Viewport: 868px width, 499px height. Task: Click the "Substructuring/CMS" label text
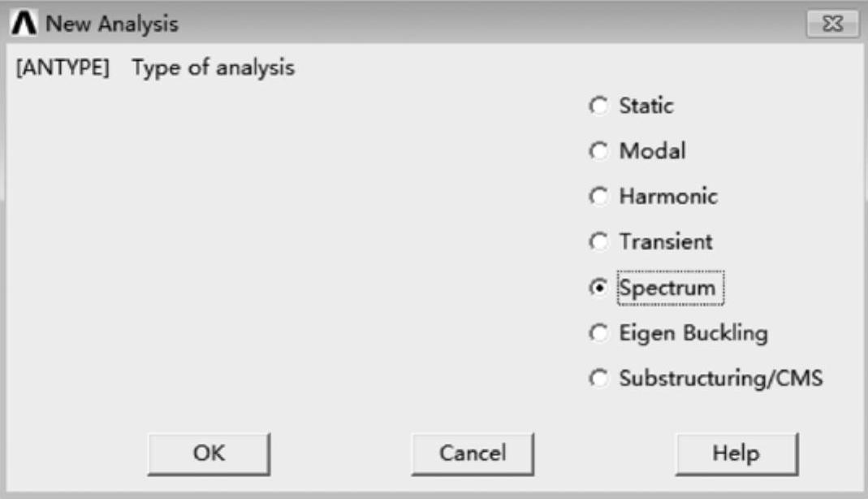pos(720,379)
